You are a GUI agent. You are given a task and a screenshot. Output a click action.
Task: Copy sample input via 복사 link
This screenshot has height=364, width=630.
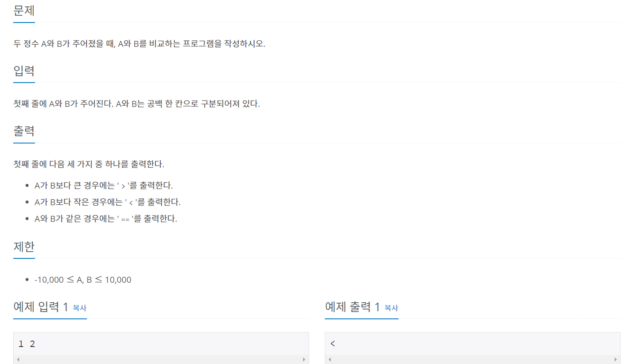coord(80,308)
